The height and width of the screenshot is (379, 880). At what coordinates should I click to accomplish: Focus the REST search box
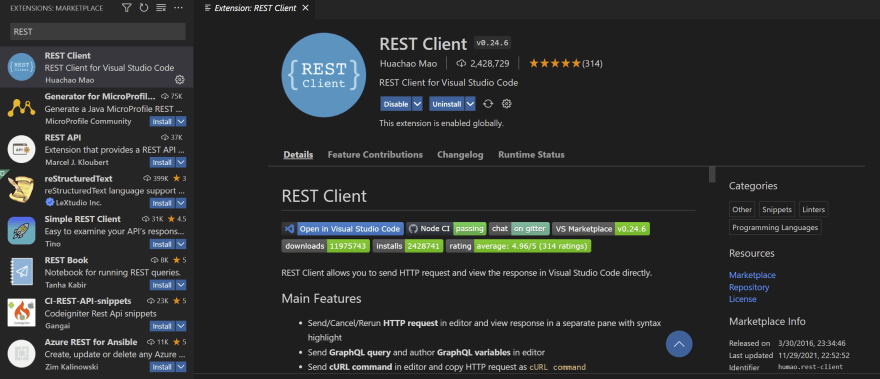tap(98, 31)
